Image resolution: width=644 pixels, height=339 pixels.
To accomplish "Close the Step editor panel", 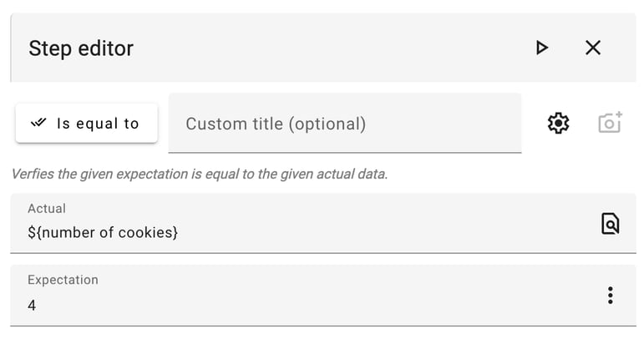I will [593, 48].
